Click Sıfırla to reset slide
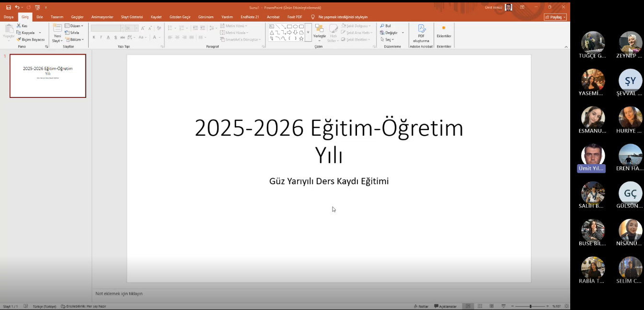Image resolution: width=644 pixels, height=310 pixels. pyautogui.click(x=72, y=33)
